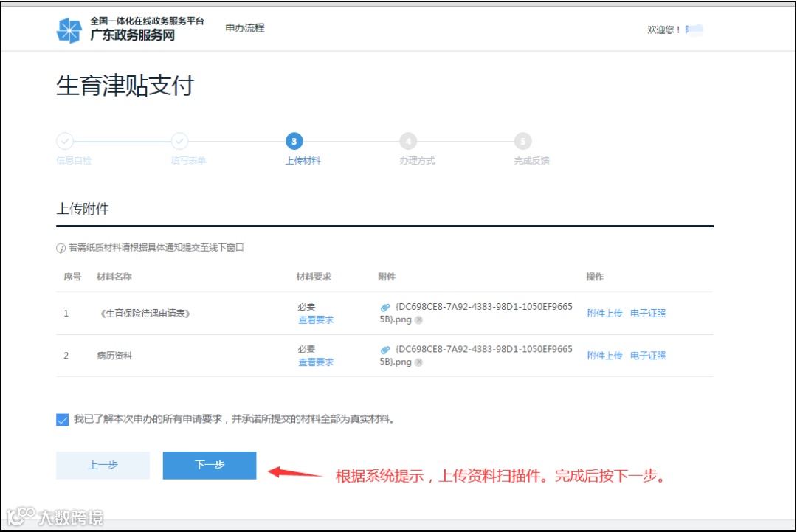
Task: Click the 广东政务服务网 pinwheel logo icon
Action: (x=69, y=30)
